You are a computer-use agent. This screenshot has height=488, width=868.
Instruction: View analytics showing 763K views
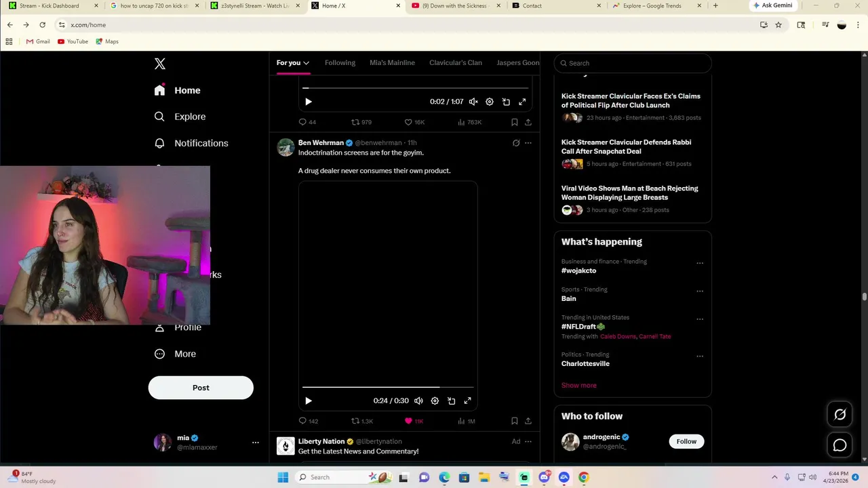point(469,122)
